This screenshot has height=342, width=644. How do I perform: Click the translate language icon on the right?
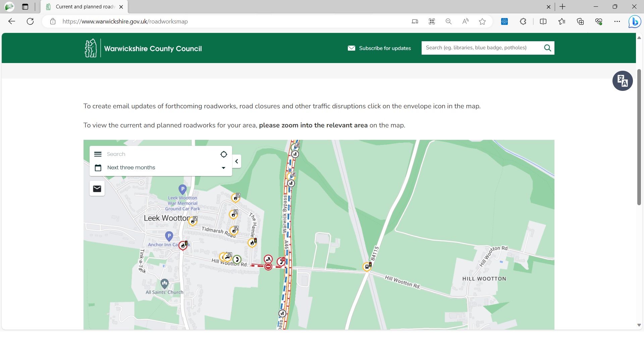point(623,81)
